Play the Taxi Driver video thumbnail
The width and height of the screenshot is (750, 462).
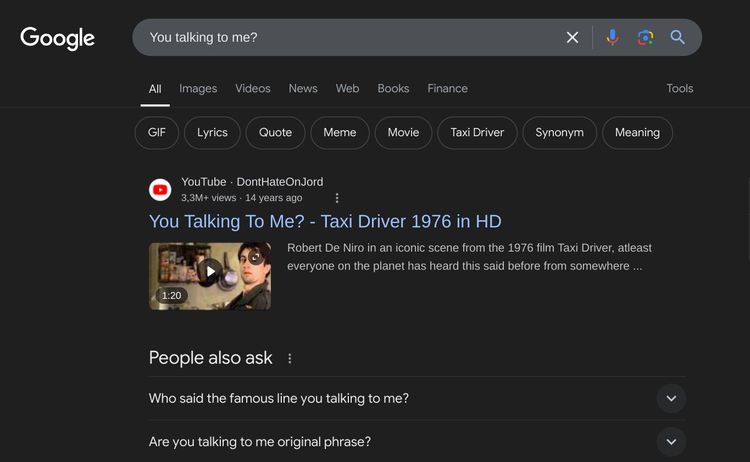point(210,275)
